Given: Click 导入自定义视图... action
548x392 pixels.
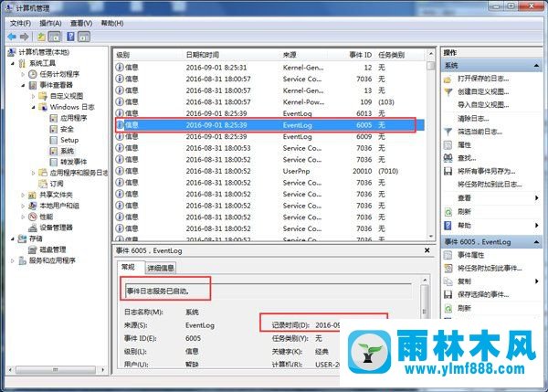Looking at the screenshot, I should [x=483, y=105].
